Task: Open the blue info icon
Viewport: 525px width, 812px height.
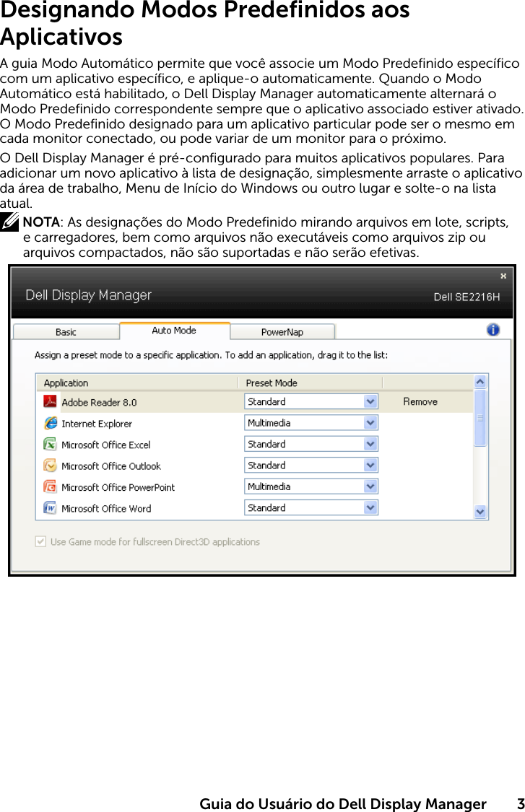Action: point(493,330)
